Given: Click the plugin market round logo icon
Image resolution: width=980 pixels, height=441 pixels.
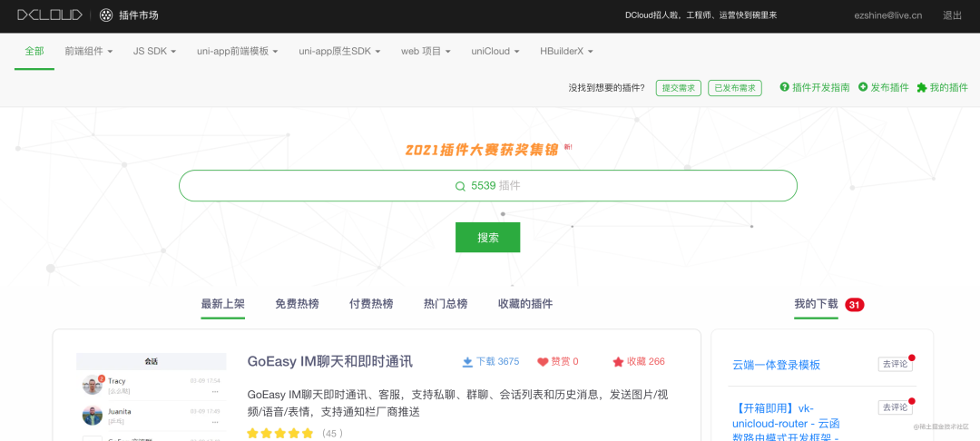Looking at the screenshot, I should (x=106, y=15).
